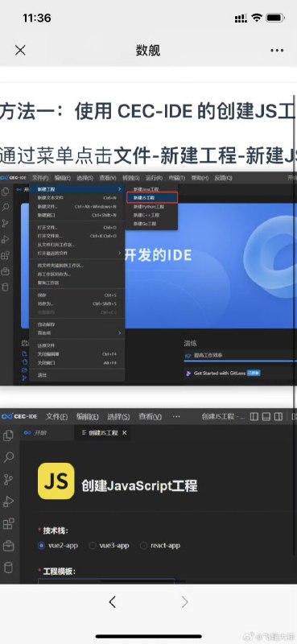This screenshot has height=644, width=297.
Task: Expand the 新建工程 submenu arrow
Action: point(120,189)
